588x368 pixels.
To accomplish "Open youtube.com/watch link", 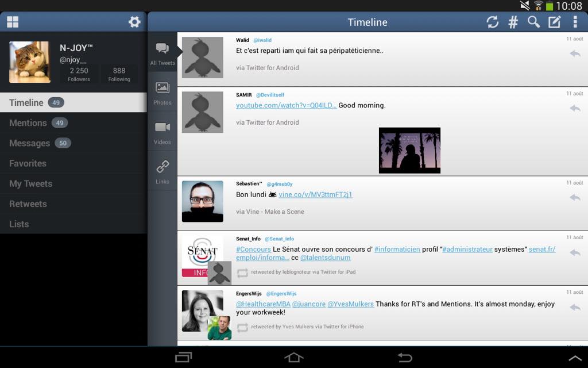I will 286,106.
